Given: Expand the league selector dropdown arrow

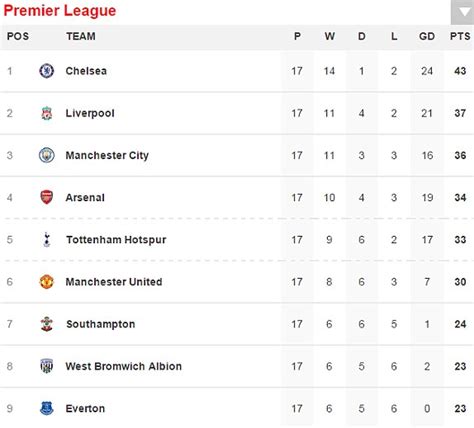Looking at the screenshot, I should coord(463,12).
